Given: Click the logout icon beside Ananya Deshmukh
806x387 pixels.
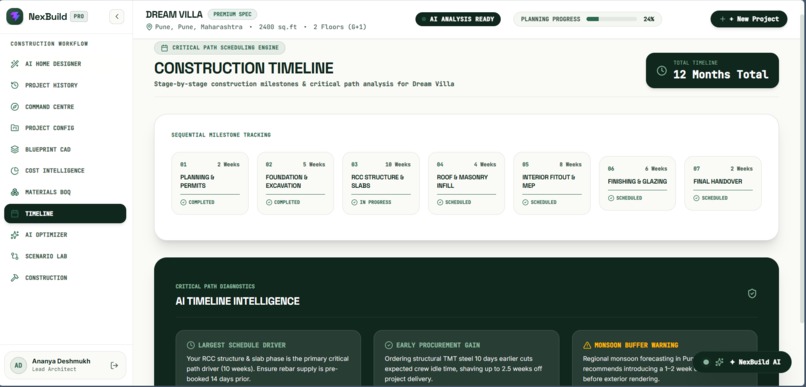Looking at the screenshot, I should (x=114, y=365).
